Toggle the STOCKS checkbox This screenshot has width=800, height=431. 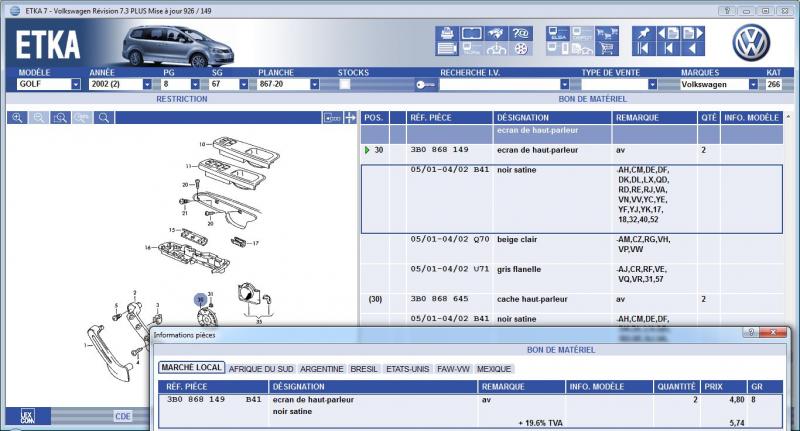345,84
